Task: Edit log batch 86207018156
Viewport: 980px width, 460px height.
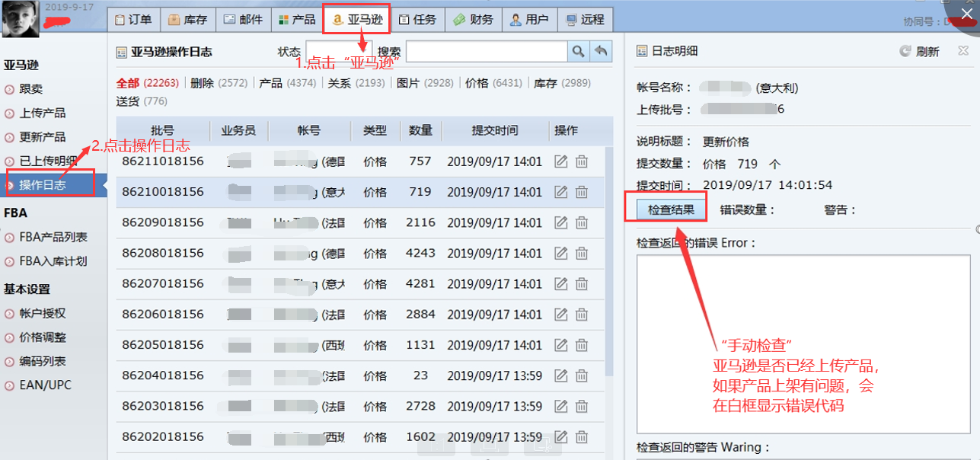Action: click(x=561, y=283)
